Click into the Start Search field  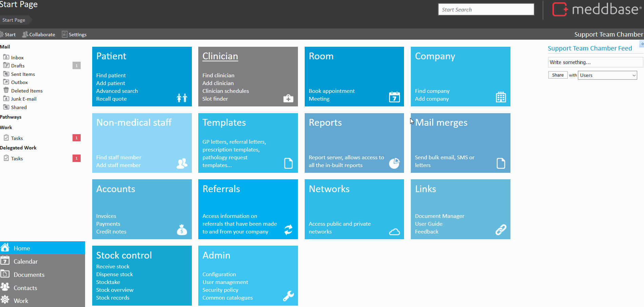[x=486, y=9]
